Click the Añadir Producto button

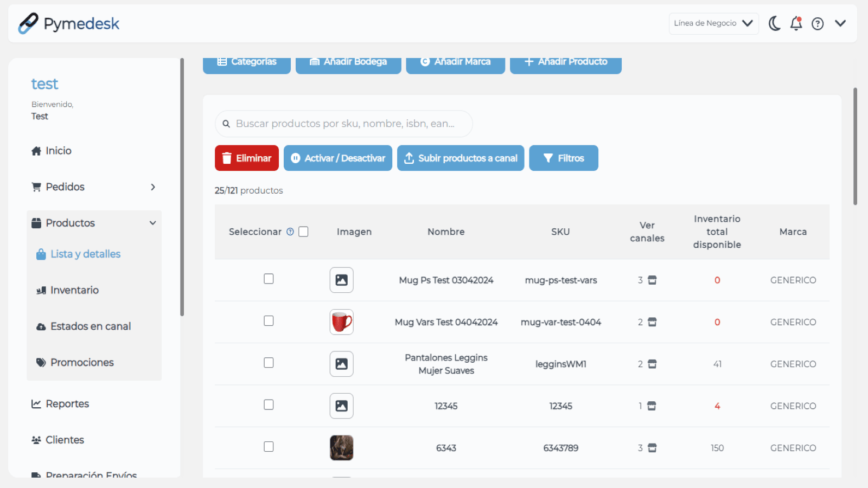coord(565,61)
